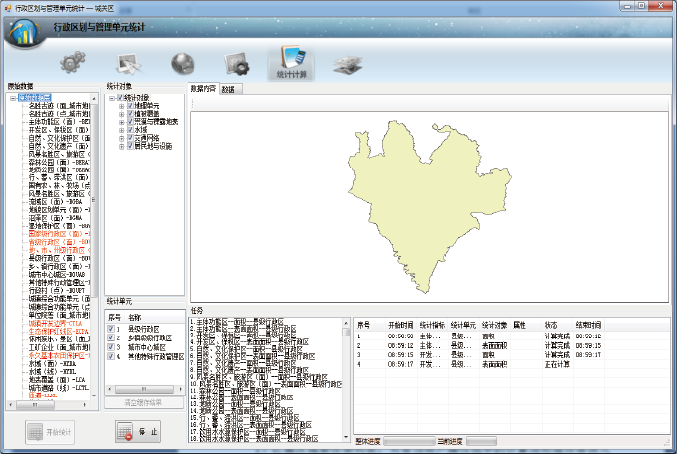
Task: Click the stacked layers toolbar icon
Action: (347, 64)
